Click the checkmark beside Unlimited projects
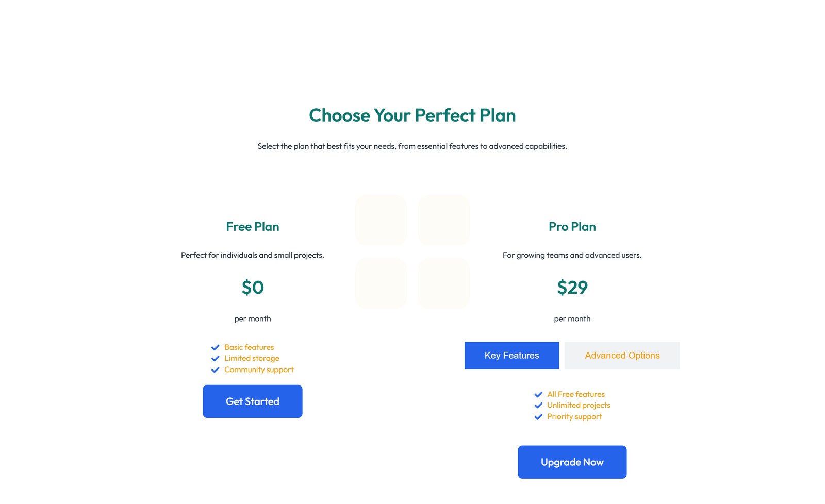Screen dimensions: 825x504 point(539,406)
